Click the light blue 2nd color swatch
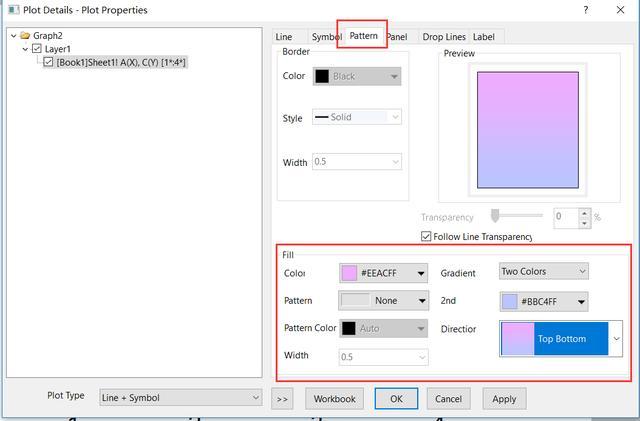 (x=509, y=302)
